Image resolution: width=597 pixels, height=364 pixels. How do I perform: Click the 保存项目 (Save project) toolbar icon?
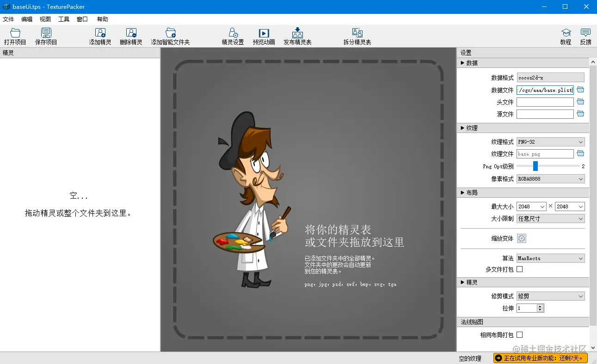(46, 33)
